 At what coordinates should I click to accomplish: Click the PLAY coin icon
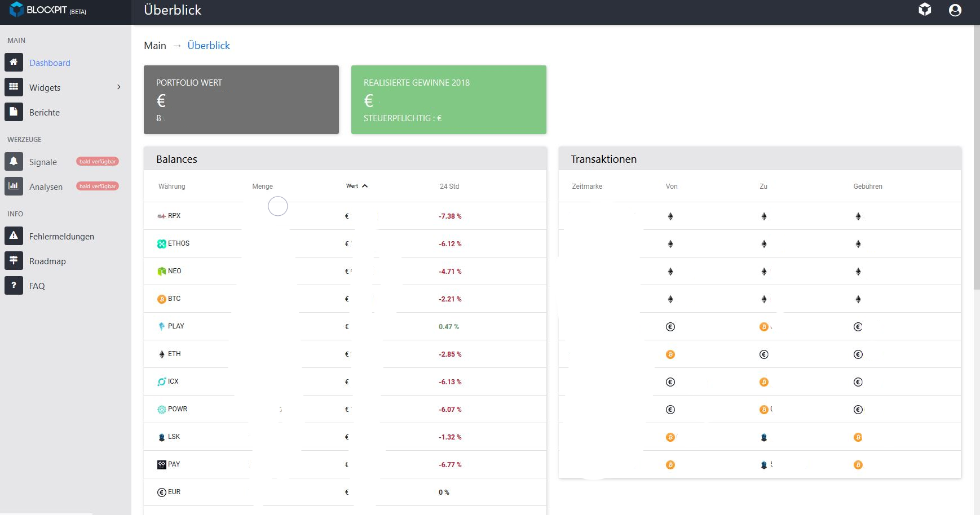click(x=161, y=326)
